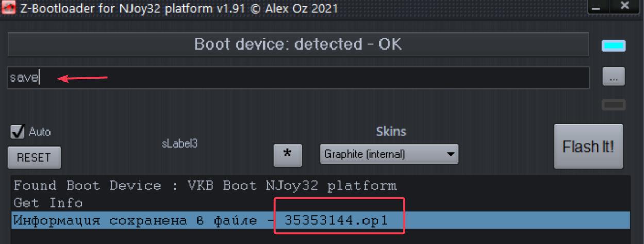
Task: Close the Z-Bootloader window
Action: point(624,7)
